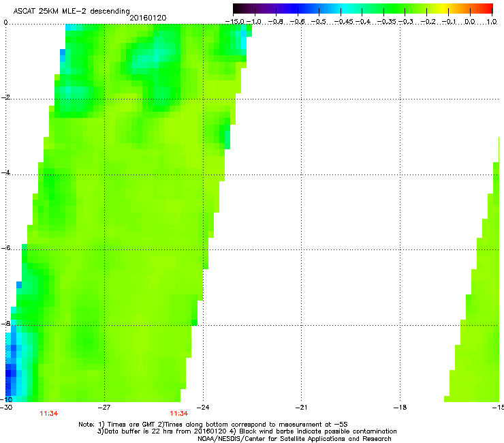504x443 pixels.
Task: Select the color scale label '-0.6'
Action: coord(298,22)
